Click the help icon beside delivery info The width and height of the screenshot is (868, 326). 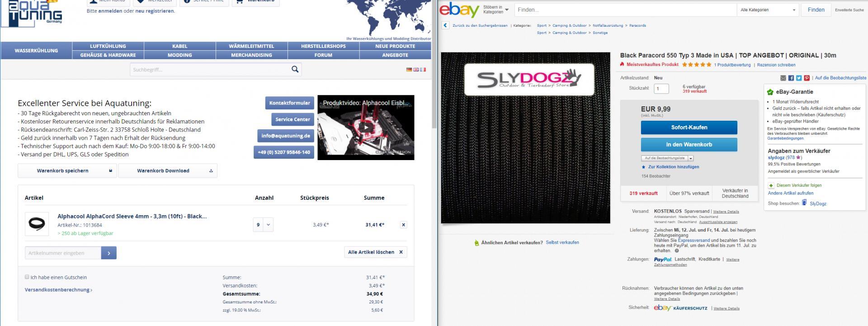[677, 250]
